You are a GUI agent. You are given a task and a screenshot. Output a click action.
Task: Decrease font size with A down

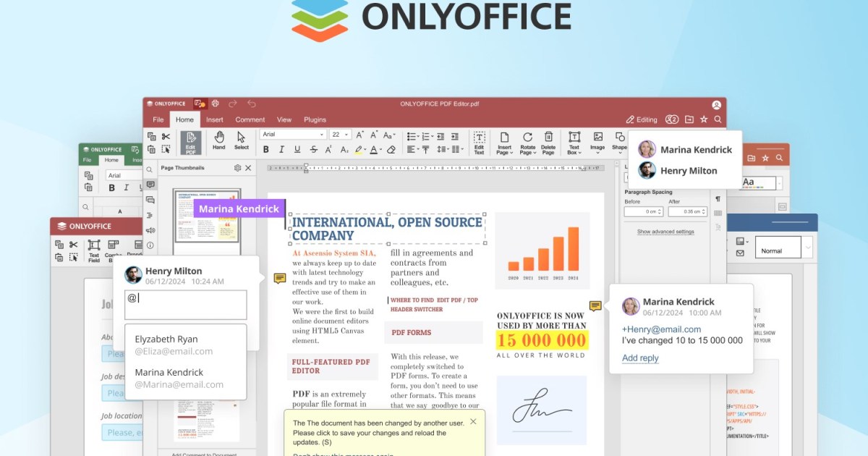(374, 135)
